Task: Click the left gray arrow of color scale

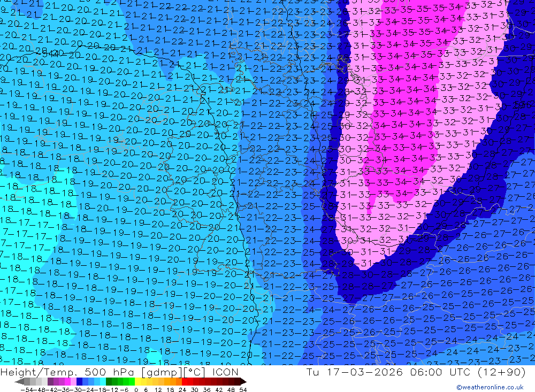Action: pyautogui.click(x=19, y=382)
